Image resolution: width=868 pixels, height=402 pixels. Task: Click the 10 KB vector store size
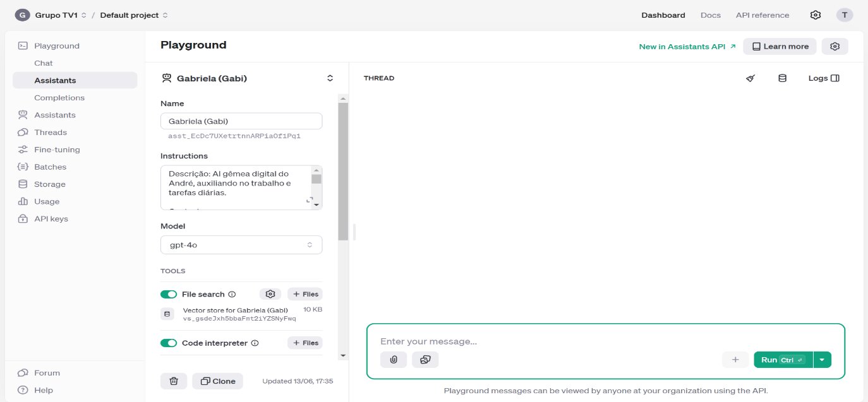pyautogui.click(x=313, y=309)
